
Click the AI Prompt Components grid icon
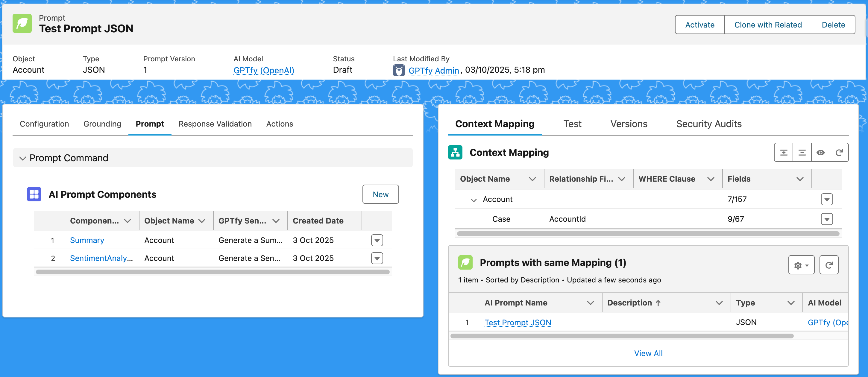34,194
